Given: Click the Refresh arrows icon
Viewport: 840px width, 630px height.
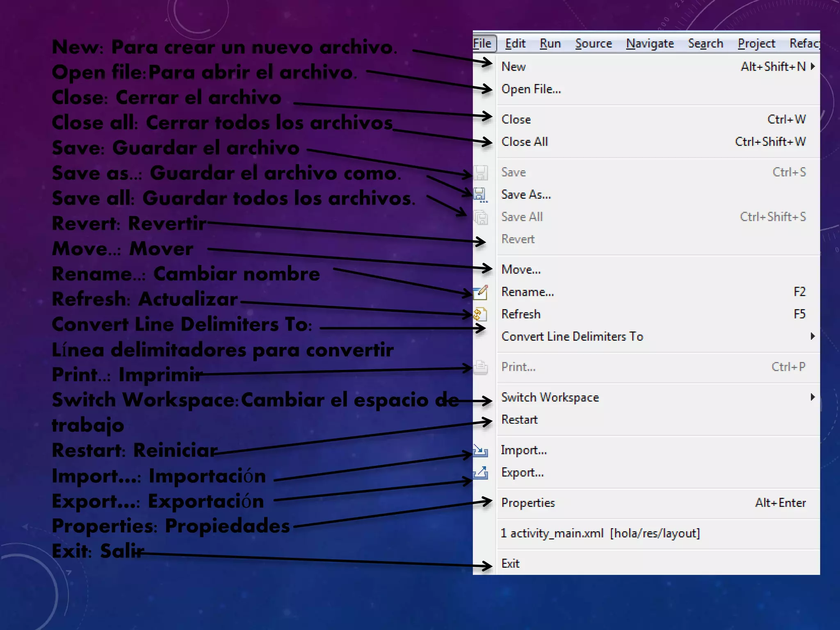Looking at the screenshot, I should click(x=480, y=315).
